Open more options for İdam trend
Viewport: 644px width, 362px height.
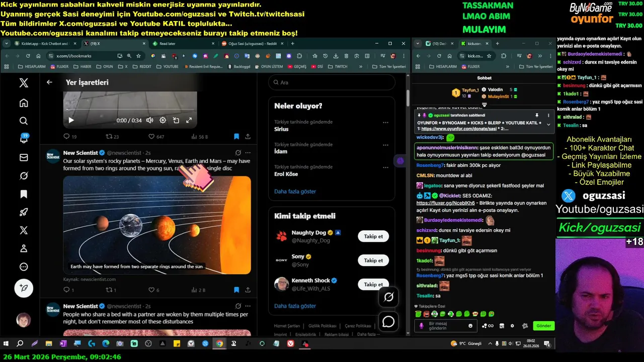(385, 145)
